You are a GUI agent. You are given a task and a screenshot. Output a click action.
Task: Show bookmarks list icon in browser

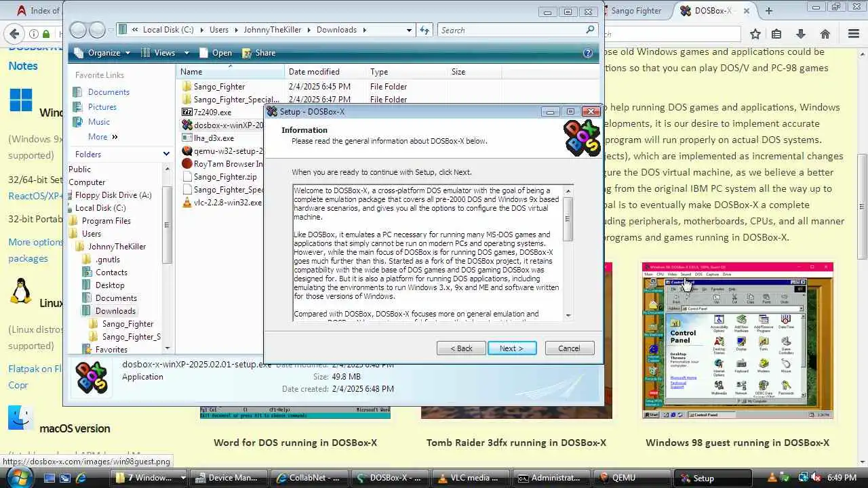(777, 34)
